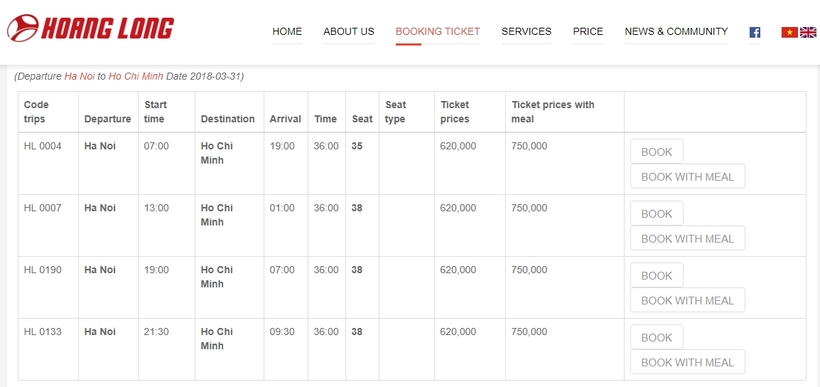Click the Ho Chi Minh destination link
This screenshot has height=387, width=820.
[136, 76]
